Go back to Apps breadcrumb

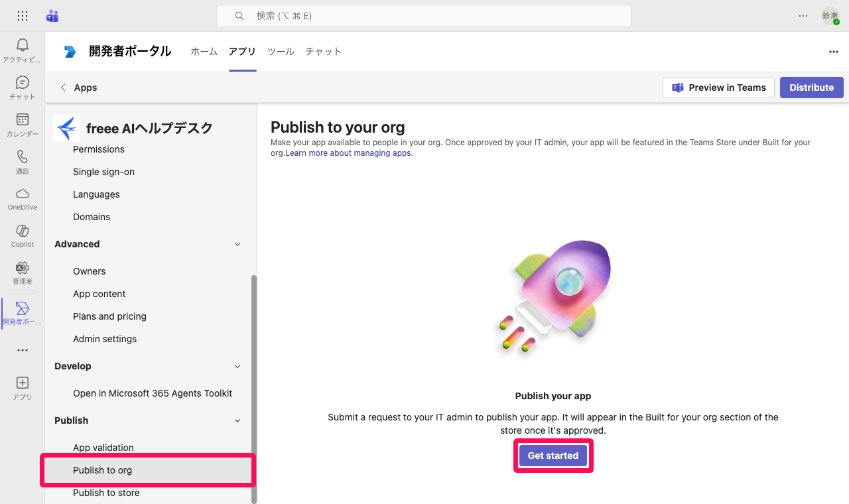pos(86,88)
